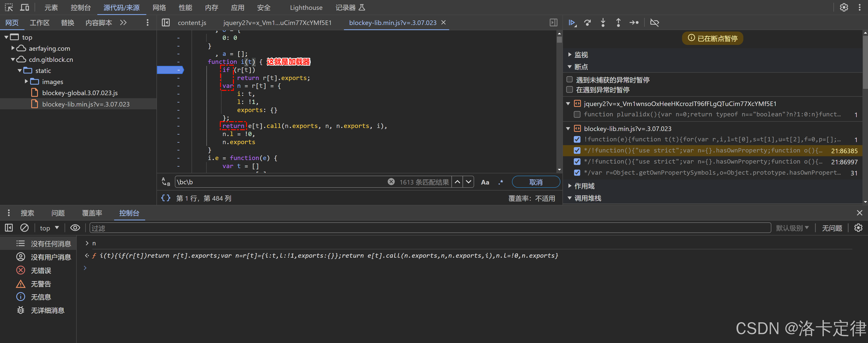Screen dimensions: 868x343
Task: Click the step into function icon
Action: [603, 22]
